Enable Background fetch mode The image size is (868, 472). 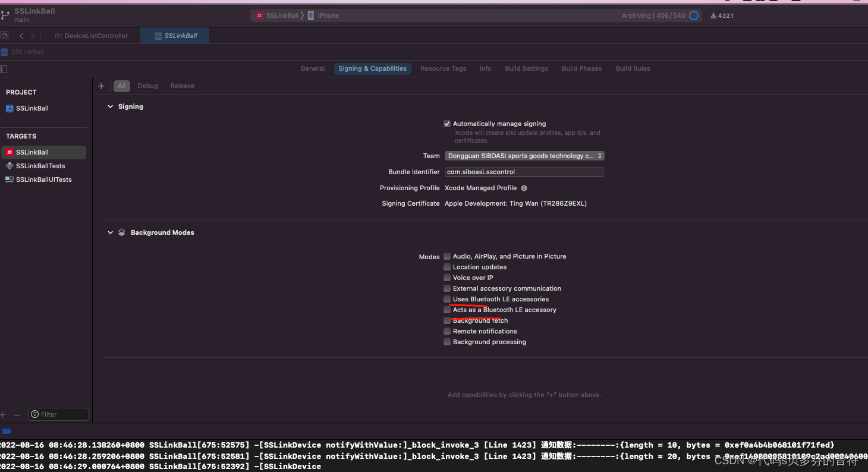[x=447, y=320]
